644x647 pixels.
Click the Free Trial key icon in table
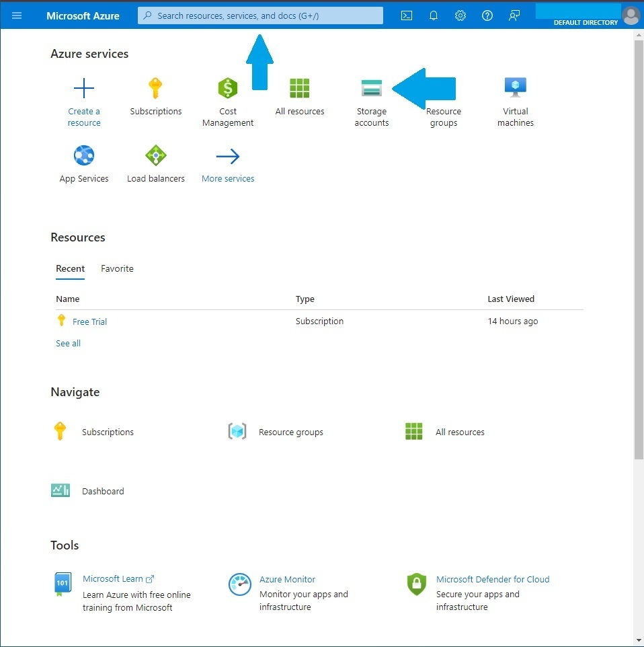point(61,320)
